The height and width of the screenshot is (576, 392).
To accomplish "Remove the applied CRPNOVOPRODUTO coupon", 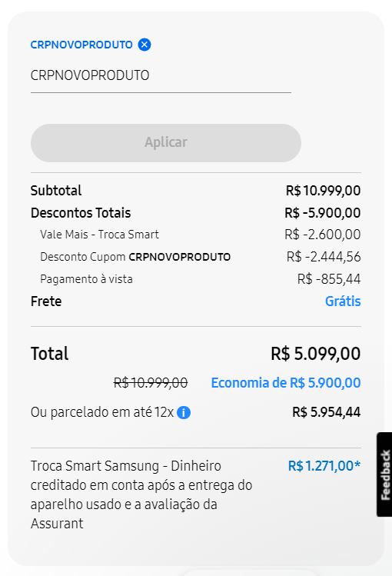I will 145,45.
